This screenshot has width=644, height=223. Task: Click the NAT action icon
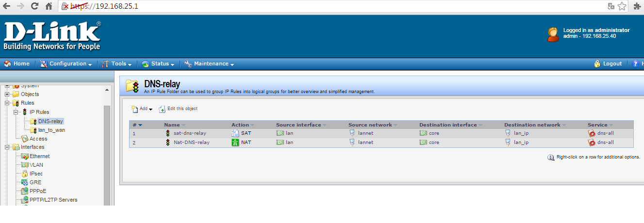pyautogui.click(x=235, y=142)
